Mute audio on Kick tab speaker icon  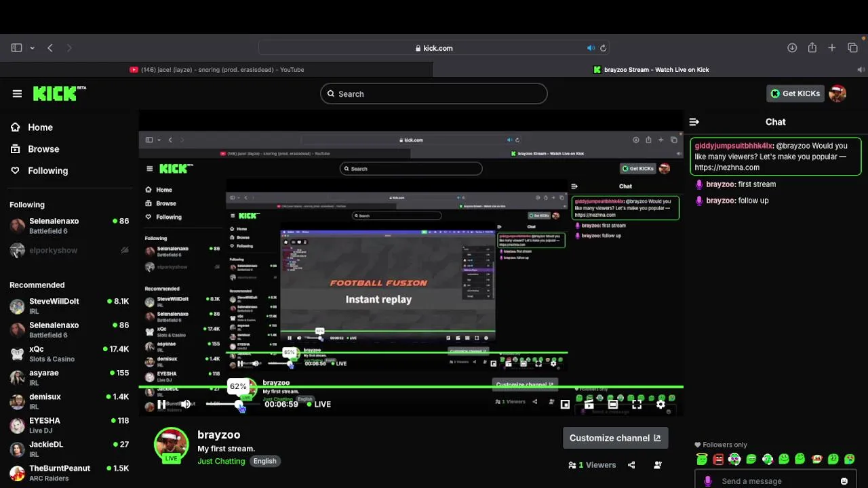point(861,69)
